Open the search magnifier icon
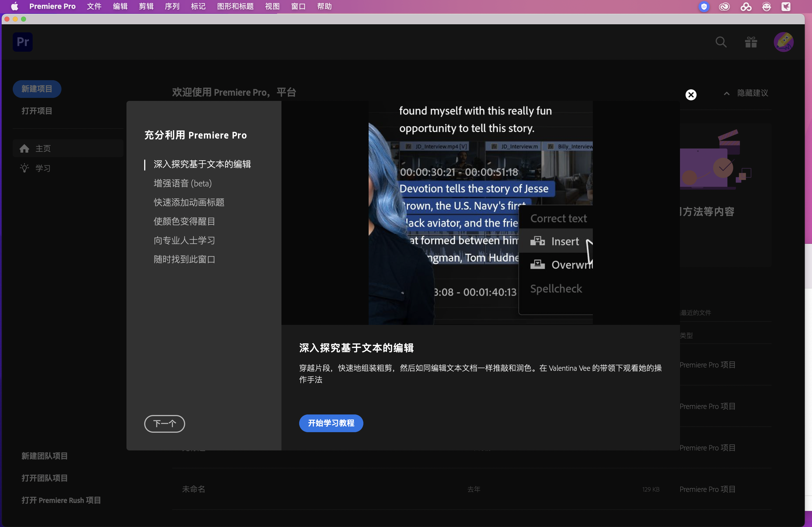The width and height of the screenshot is (812, 527). tap(721, 42)
